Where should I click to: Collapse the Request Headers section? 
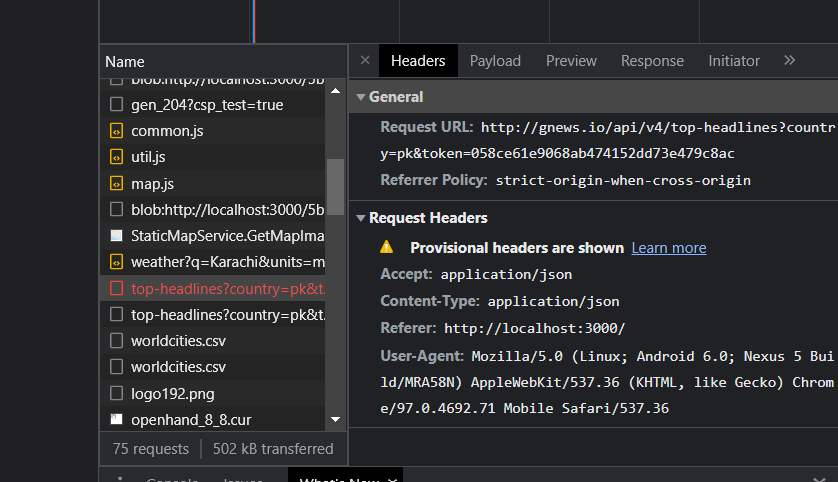pyautogui.click(x=361, y=218)
